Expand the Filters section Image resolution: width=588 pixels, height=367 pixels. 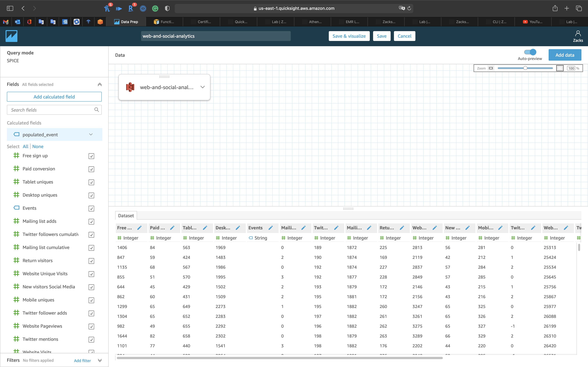coord(100,360)
